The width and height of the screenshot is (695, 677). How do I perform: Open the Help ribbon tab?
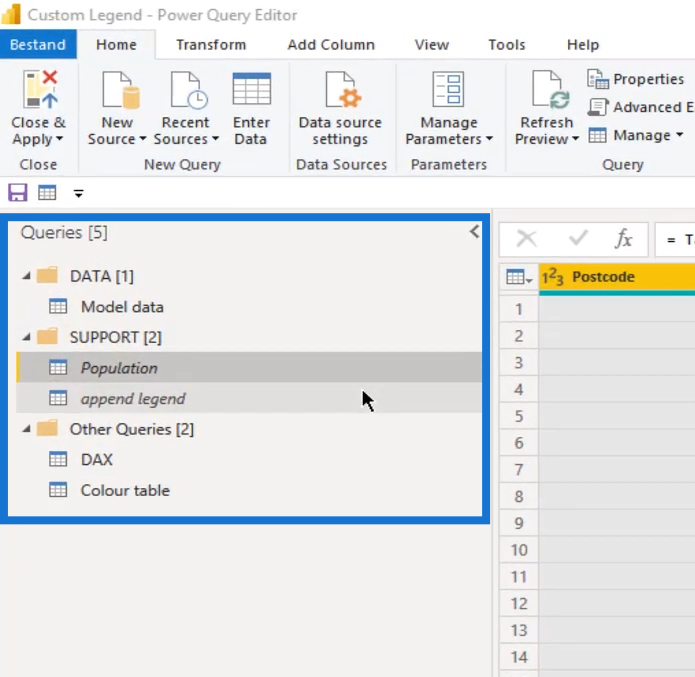click(583, 44)
